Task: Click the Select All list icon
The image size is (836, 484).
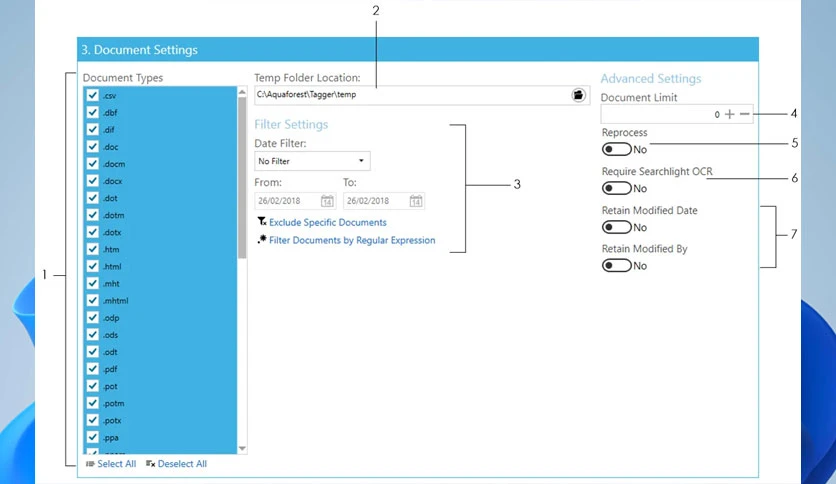Action: 90,464
